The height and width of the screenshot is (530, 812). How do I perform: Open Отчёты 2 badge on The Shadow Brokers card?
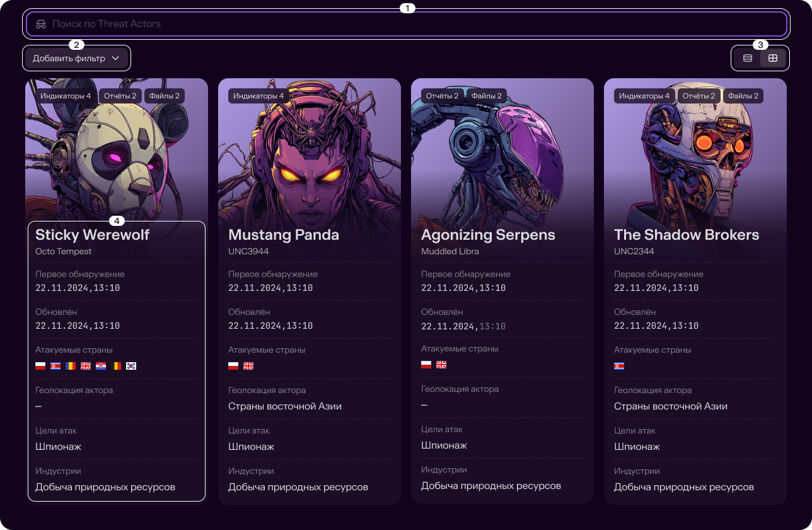click(x=699, y=96)
